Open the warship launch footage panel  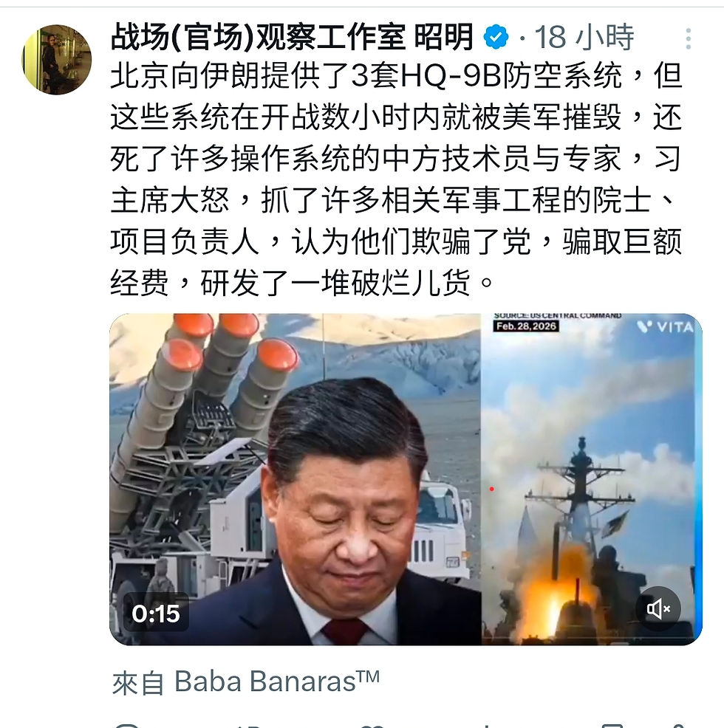pyautogui.click(x=592, y=479)
